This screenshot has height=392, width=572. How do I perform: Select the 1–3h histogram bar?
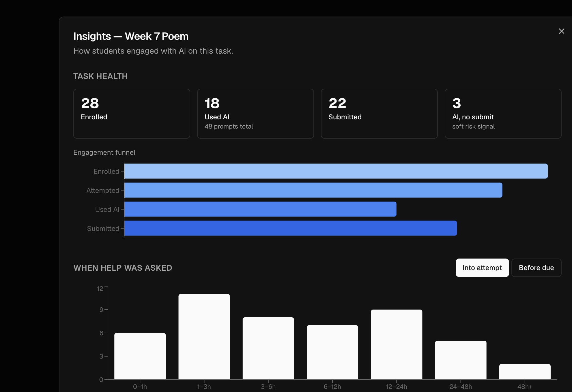pos(204,337)
